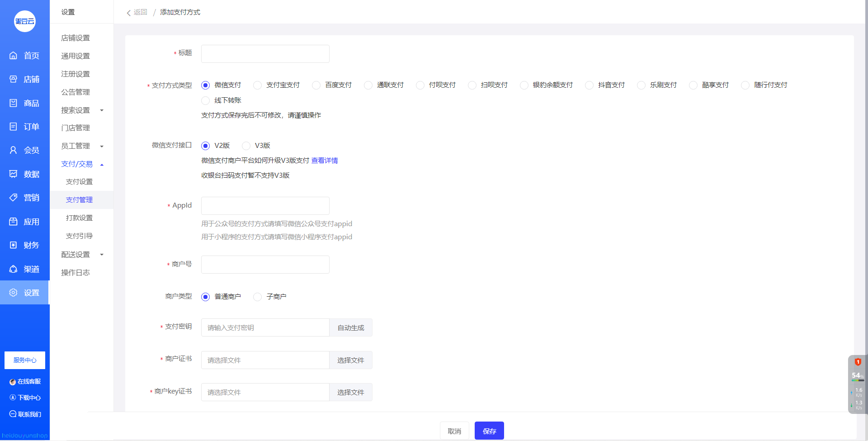The width and height of the screenshot is (868, 441).
Task: Select 酷享支付 payment type
Action: (693, 85)
